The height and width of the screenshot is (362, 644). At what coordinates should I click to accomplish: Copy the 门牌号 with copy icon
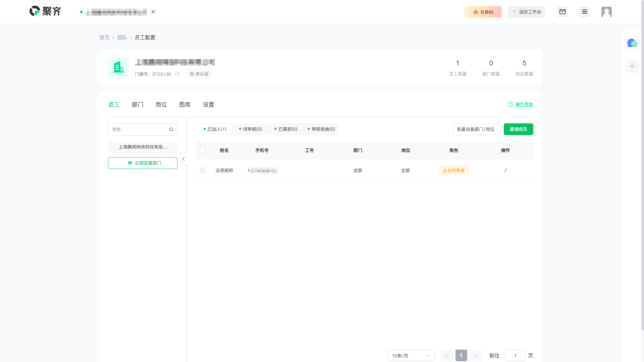point(177,74)
